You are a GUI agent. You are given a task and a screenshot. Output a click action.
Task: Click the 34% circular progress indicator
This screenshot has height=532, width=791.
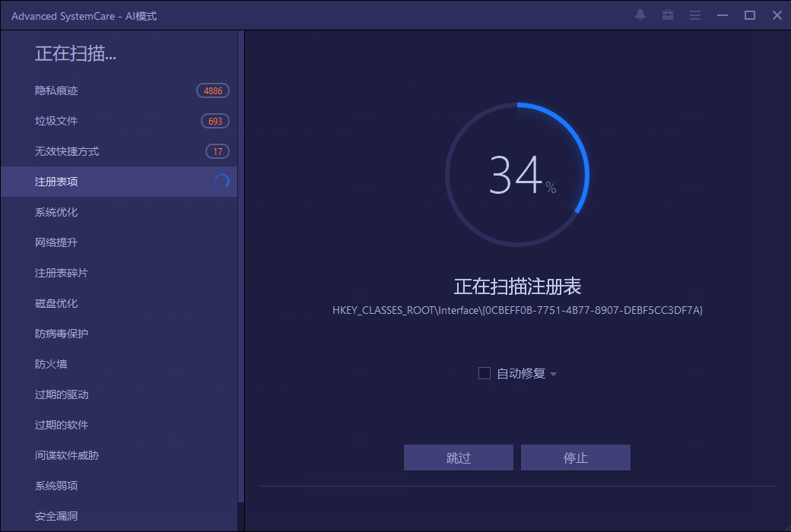point(517,175)
